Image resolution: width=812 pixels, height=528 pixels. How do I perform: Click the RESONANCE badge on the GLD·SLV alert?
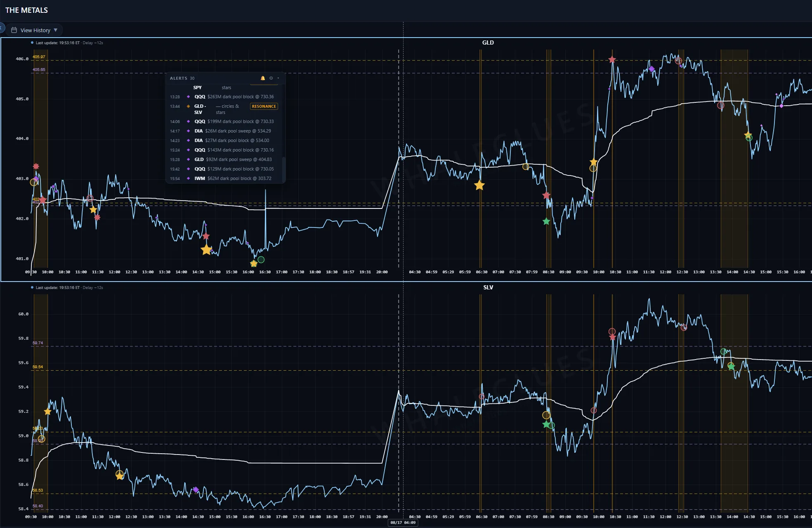264,107
